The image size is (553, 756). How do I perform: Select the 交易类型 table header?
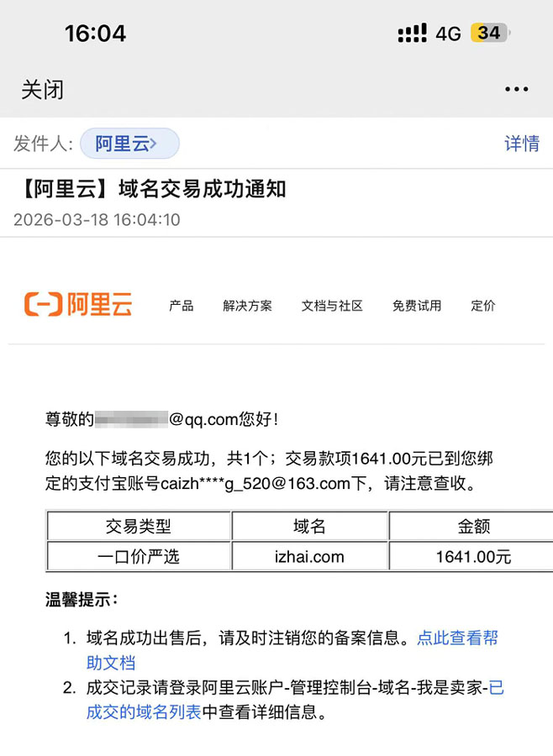[x=139, y=526]
